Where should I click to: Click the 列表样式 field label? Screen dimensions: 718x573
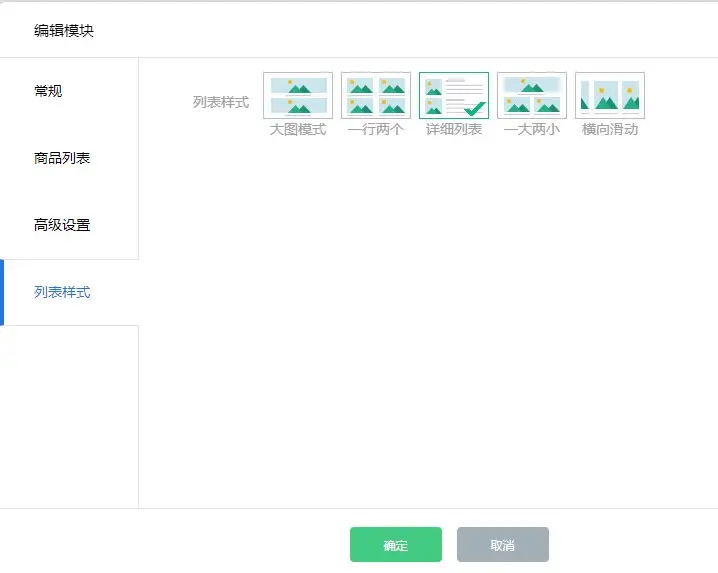pyautogui.click(x=221, y=102)
